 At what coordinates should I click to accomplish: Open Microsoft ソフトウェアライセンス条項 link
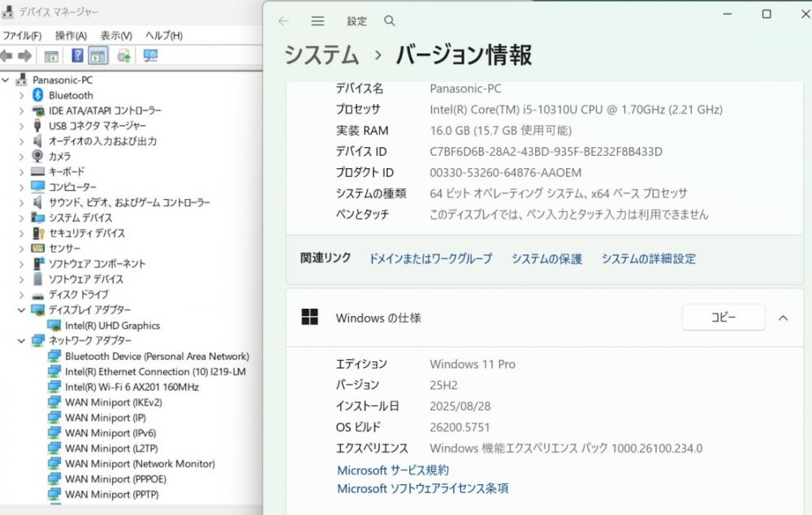point(422,488)
